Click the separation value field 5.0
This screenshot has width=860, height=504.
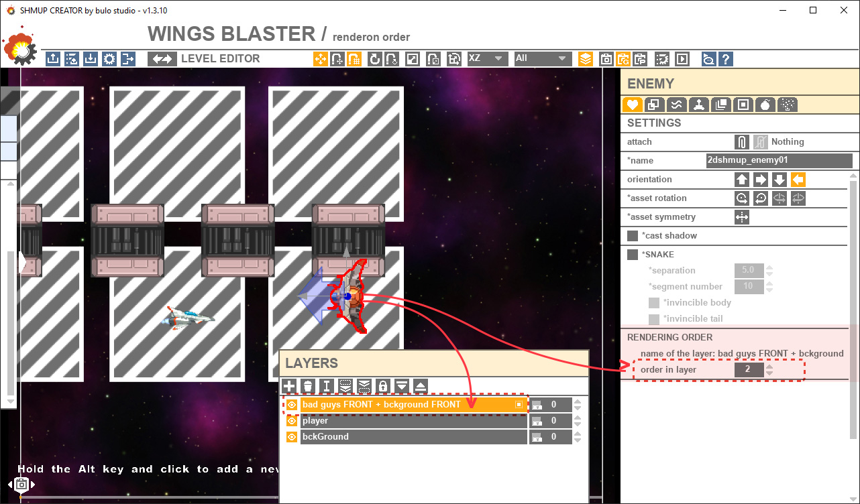tap(749, 270)
